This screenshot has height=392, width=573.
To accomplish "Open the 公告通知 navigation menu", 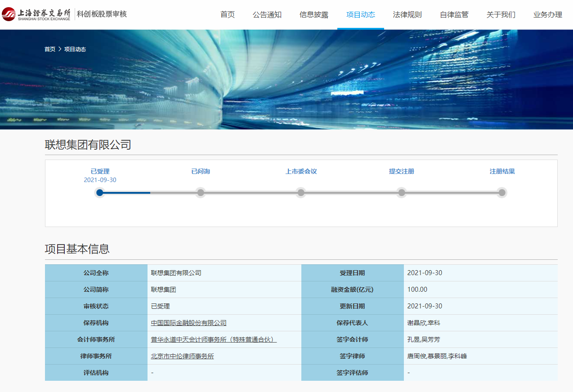I will tap(267, 14).
